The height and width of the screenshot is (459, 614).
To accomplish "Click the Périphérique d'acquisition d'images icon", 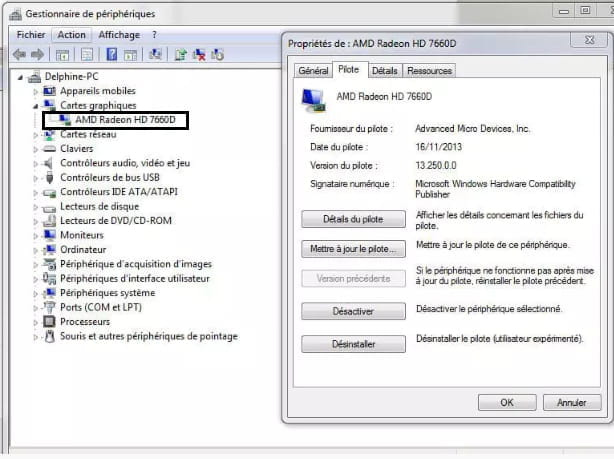I will (49, 264).
